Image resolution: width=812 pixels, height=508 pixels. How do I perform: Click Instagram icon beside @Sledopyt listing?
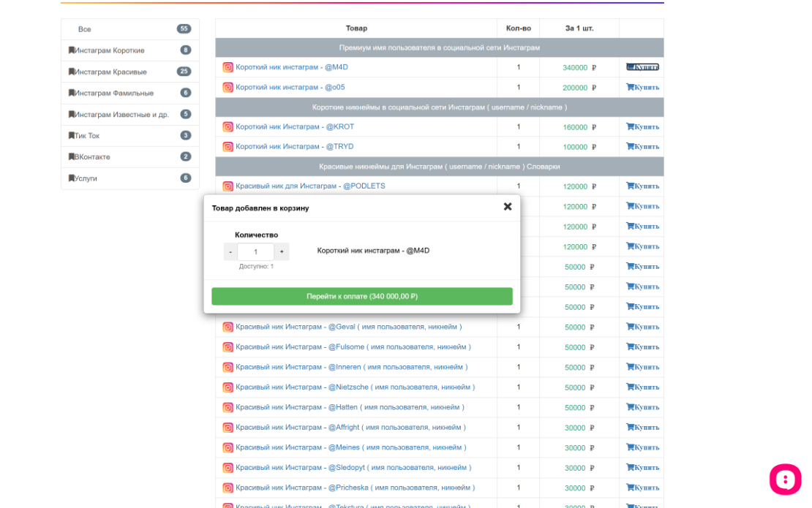[x=228, y=468]
